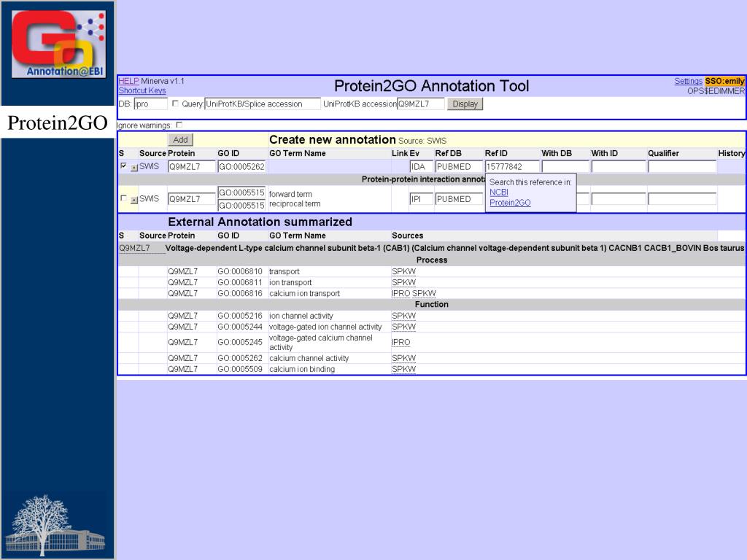The height and width of the screenshot is (560, 747).
Task: Click the GO Annotation@EBI logo
Action: pos(58,44)
